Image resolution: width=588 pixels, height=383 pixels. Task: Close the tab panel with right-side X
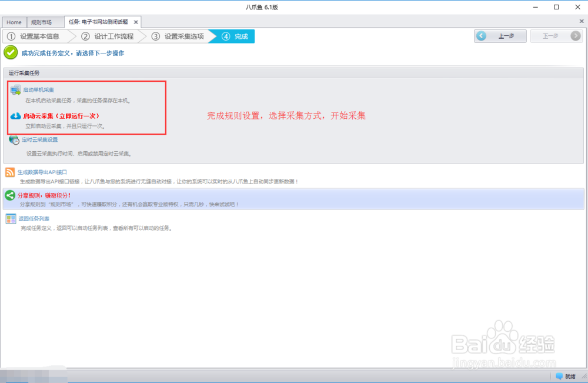[x=582, y=21]
